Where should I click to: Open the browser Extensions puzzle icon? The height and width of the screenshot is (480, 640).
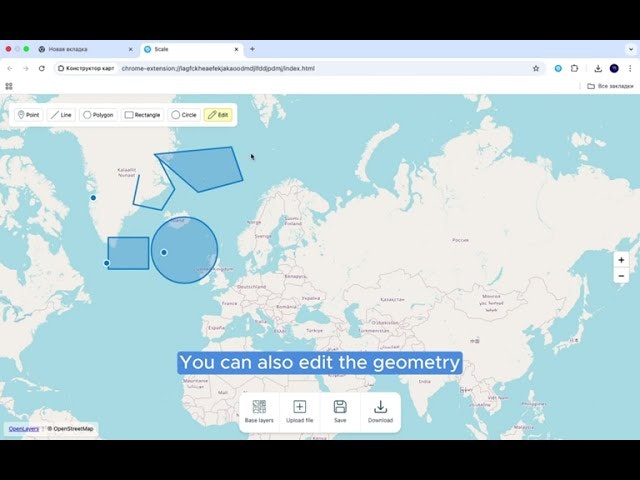[574, 69]
